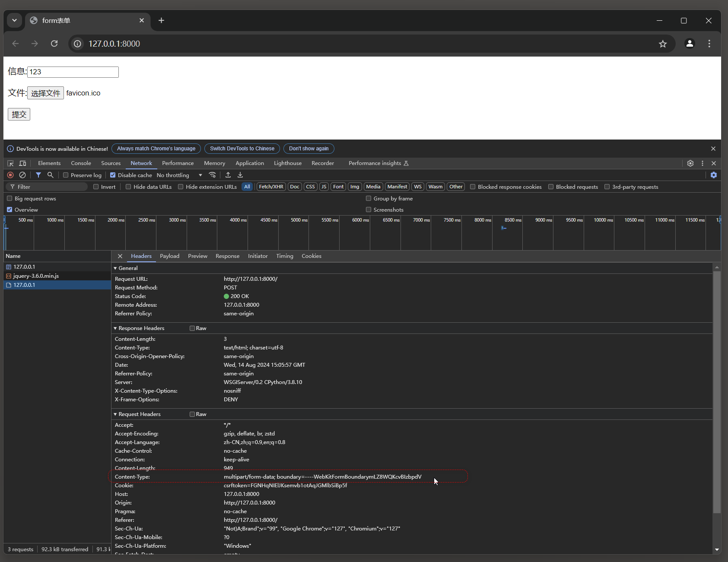The height and width of the screenshot is (562, 728).
Task: View site information icon in address bar
Action: (x=77, y=44)
